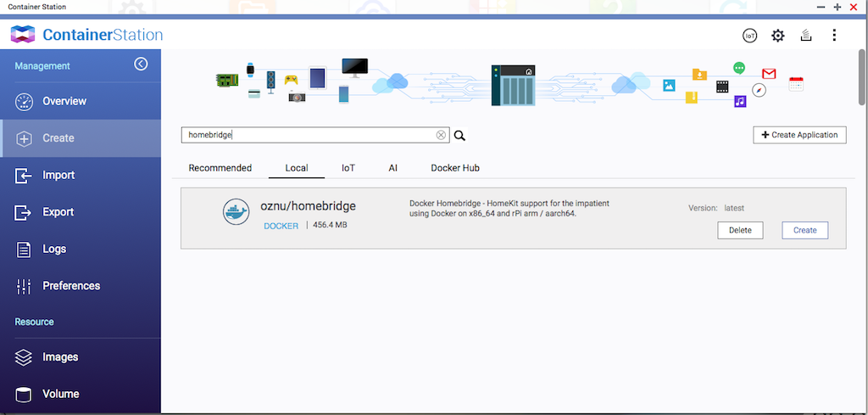Viewport: 868px width, 415px height.
Task: Select Import from the sidebar
Action: click(58, 175)
